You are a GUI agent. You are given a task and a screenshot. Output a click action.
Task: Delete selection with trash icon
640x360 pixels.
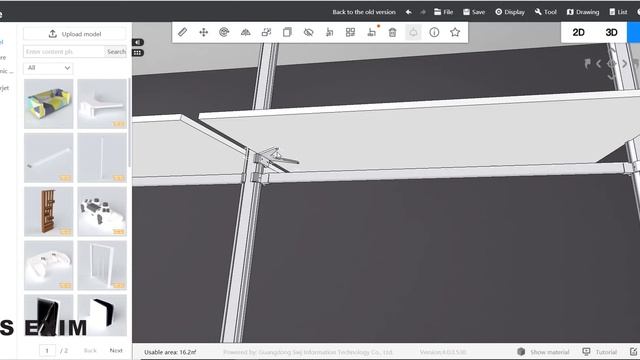(x=392, y=32)
